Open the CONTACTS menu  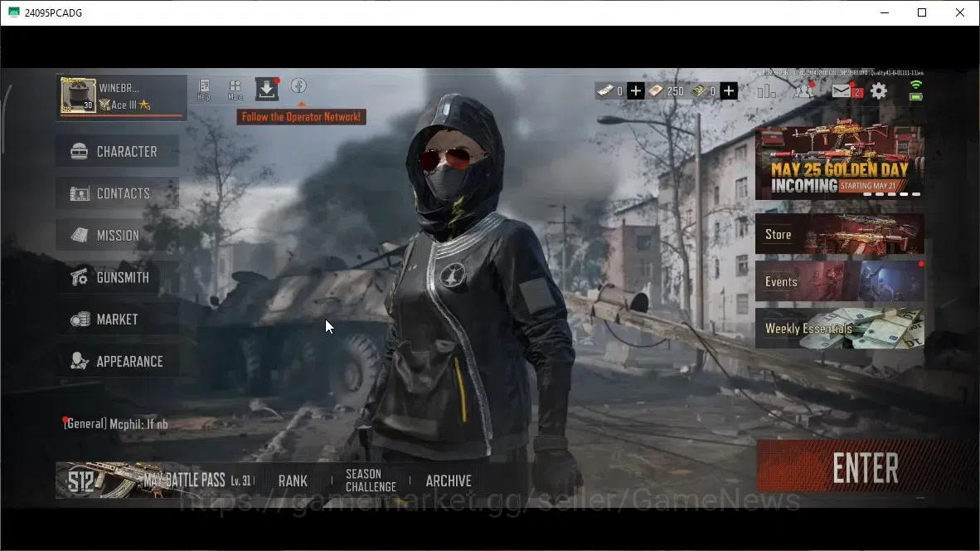point(118,193)
